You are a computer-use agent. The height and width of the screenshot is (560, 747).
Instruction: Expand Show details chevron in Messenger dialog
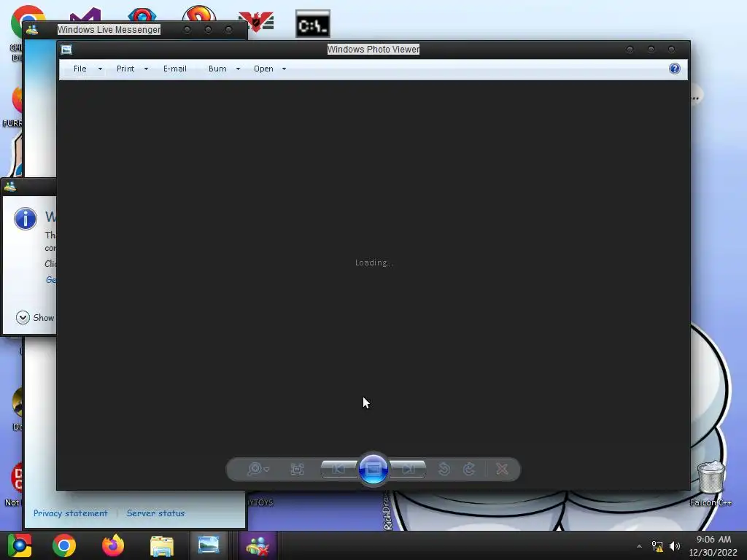point(23,318)
